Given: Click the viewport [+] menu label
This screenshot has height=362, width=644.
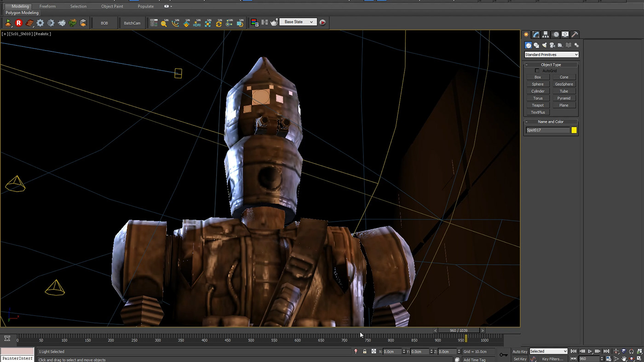Looking at the screenshot, I should (x=5, y=34).
